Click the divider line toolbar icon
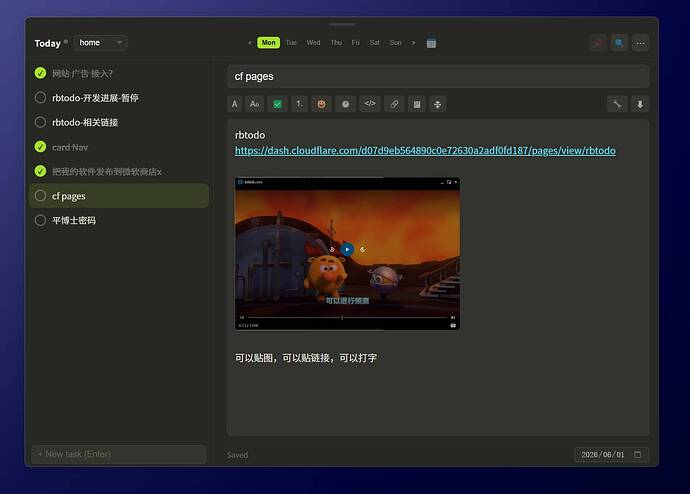This screenshot has width=690, height=494. [437, 104]
